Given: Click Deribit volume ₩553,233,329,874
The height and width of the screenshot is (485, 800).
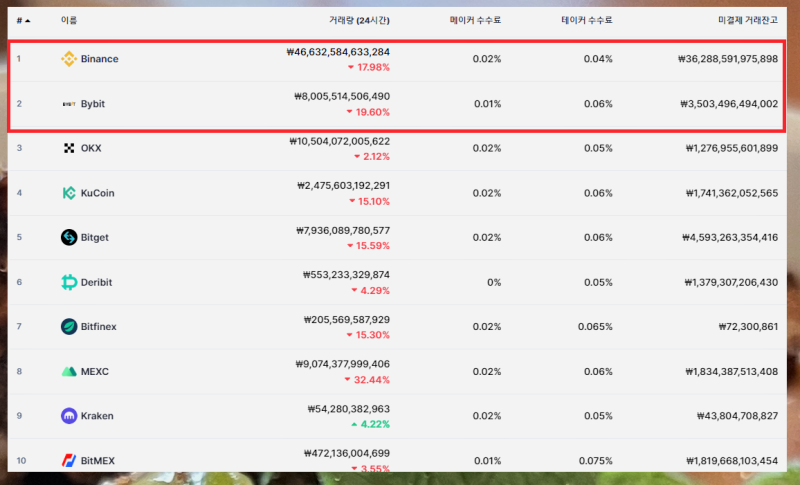Looking at the screenshot, I should click(346, 275).
